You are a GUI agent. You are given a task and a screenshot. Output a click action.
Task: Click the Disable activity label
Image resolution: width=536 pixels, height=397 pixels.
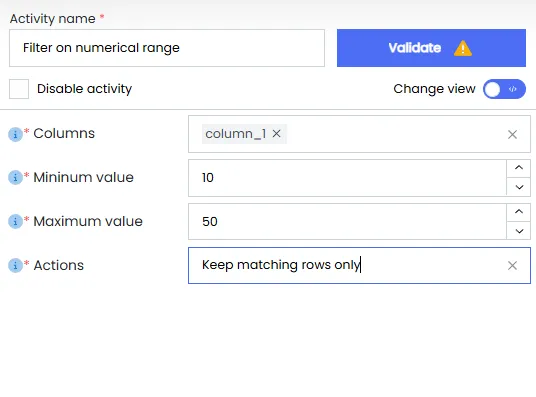pos(84,89)
